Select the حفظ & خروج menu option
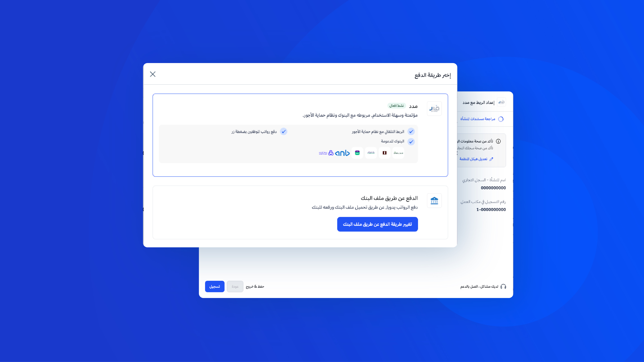 pos(255,286)
